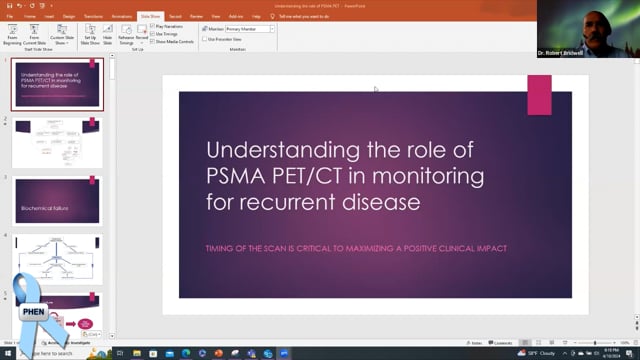Click the slide panel scroll up arrow

pyautogui.click(x=112, y=56)
